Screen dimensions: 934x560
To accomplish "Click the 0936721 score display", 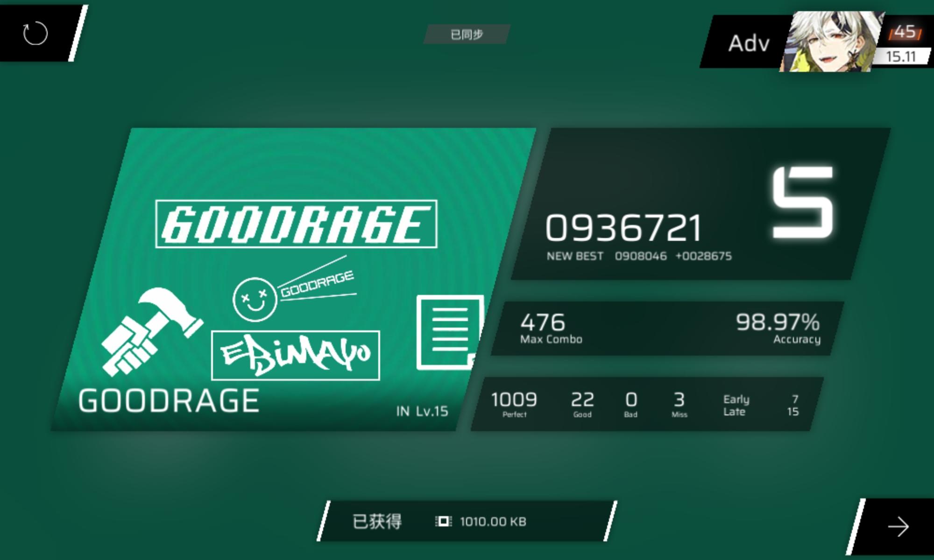I will point(623,228).
